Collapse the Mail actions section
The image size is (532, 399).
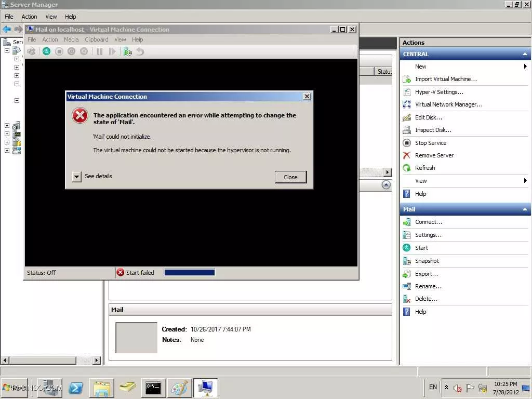[525, 209]
